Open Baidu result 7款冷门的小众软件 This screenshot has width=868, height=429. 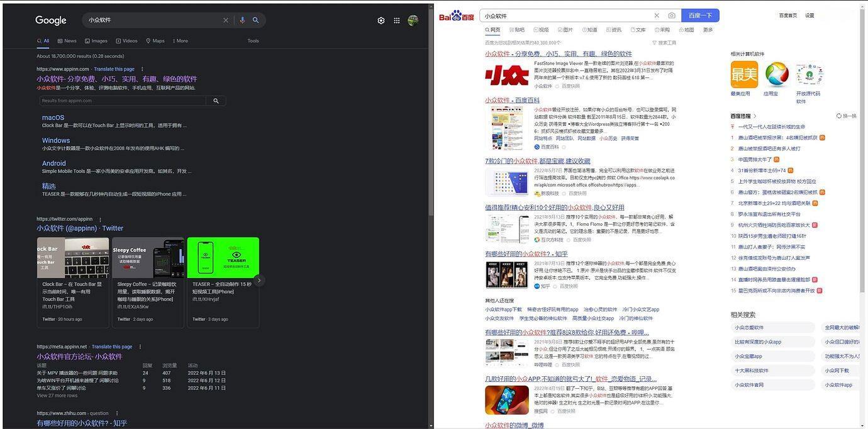[x=538, y=161]
